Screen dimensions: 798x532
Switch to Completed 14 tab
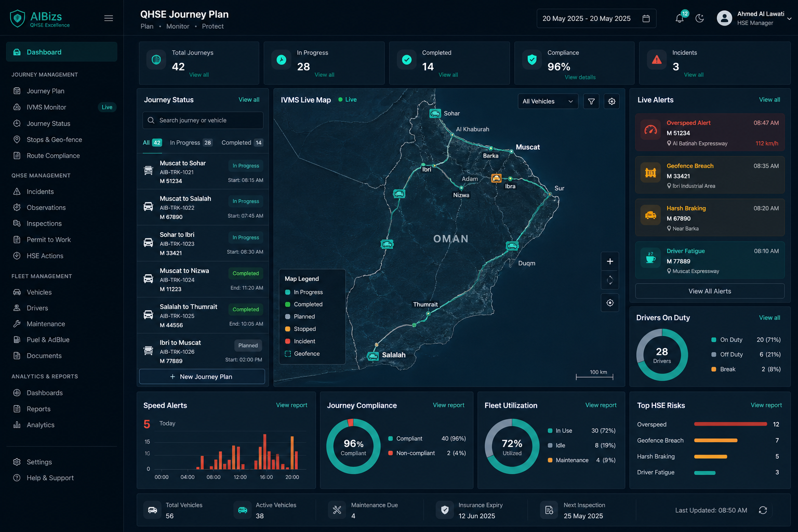click(x=242, y=142)
